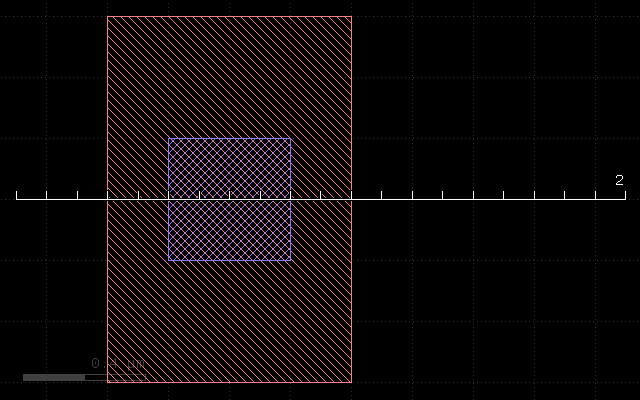Click where the ruler crosses the blue rectangle's left edge
The width and height of the screenshot is (640, 400).
tap(168, 199)
